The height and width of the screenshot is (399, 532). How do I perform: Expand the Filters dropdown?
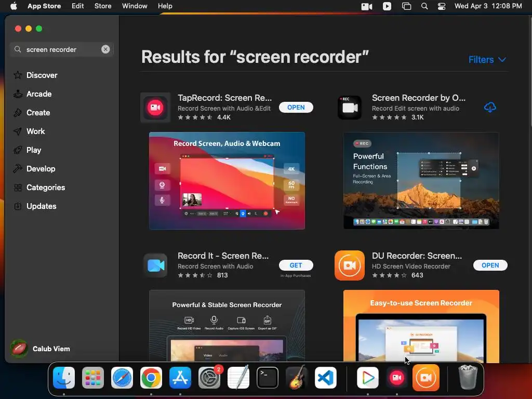point(487,60)
